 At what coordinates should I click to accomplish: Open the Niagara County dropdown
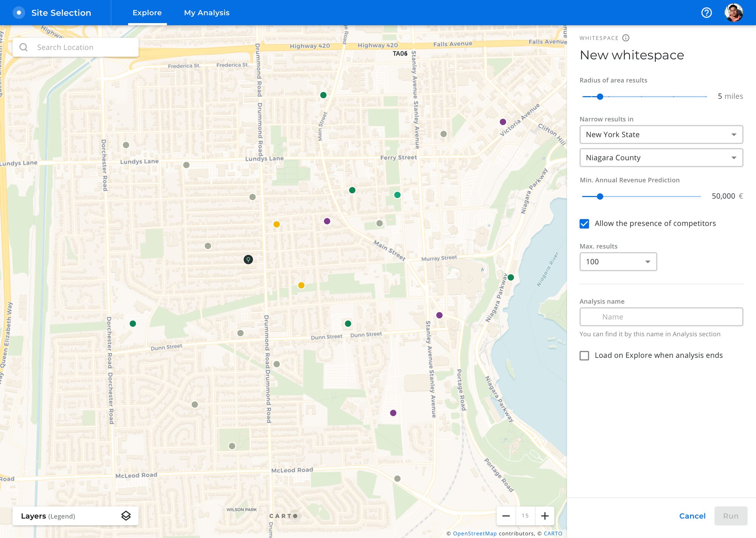coord(661,158)
